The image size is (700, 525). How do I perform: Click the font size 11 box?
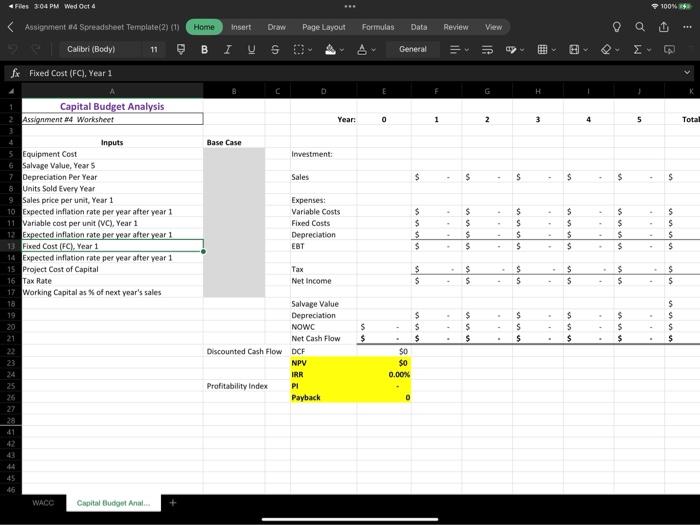click(x=154, y=49)
